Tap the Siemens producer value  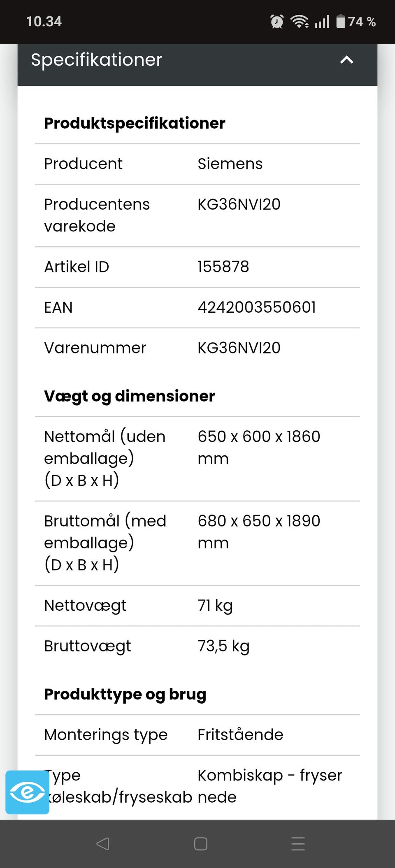coord(230,164)
